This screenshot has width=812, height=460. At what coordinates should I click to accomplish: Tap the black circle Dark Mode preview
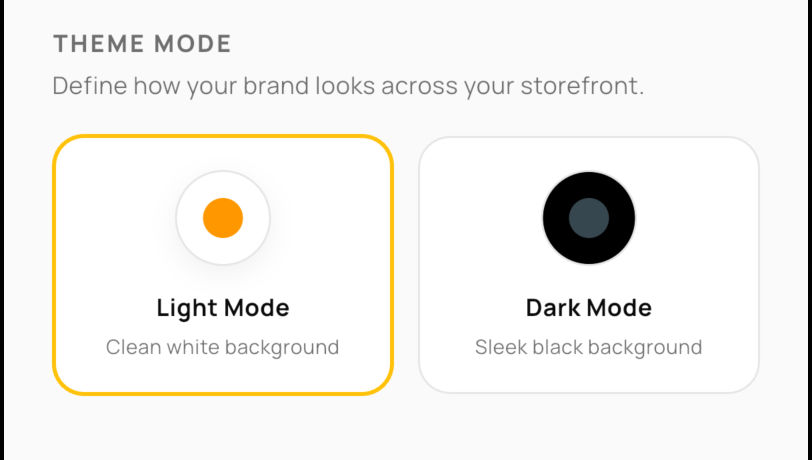(589, 218)
